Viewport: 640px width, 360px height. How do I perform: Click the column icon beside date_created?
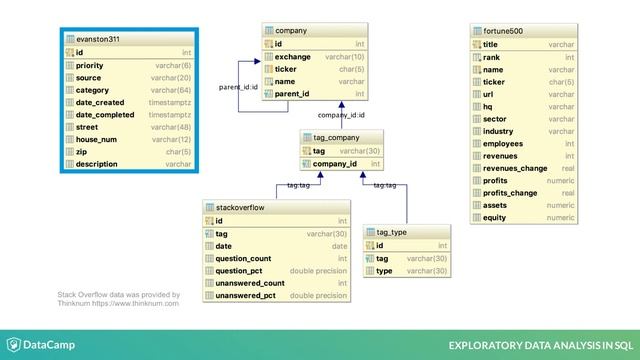(70, 102)
